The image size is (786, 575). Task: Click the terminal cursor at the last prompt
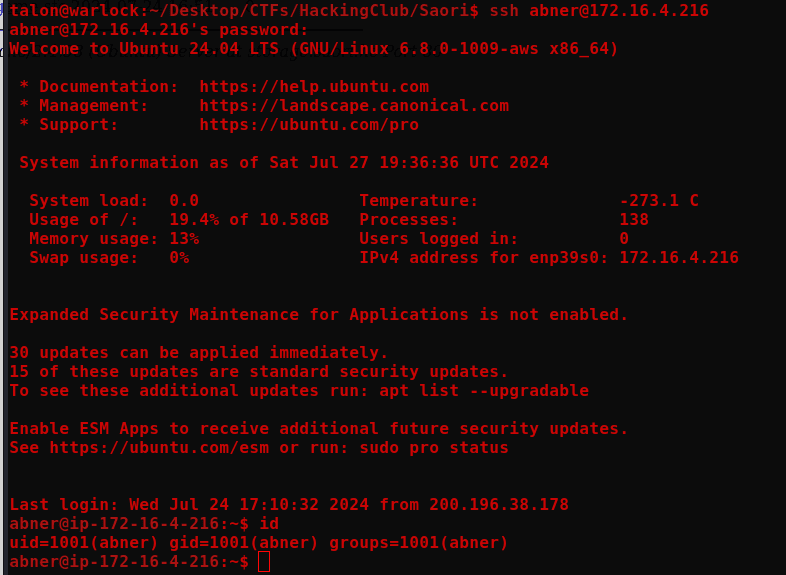264,562
